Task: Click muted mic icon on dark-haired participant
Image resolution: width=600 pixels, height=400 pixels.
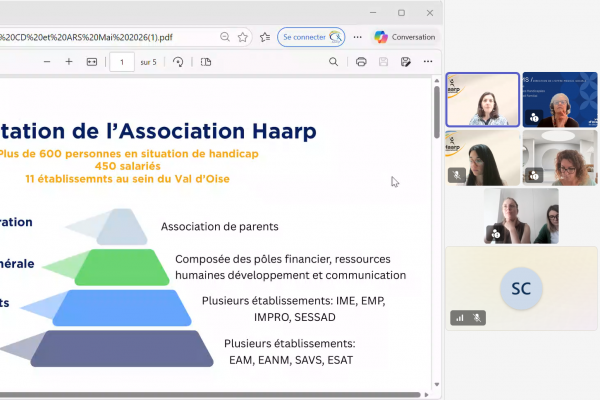Action: pos(457,175)
